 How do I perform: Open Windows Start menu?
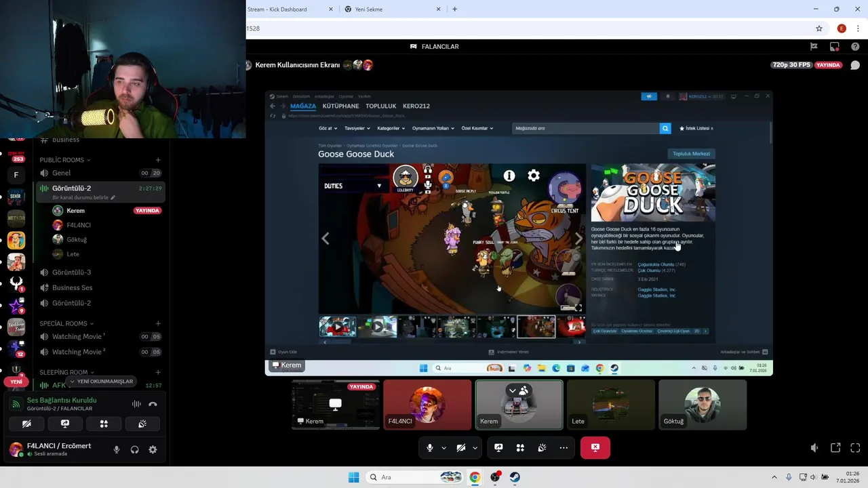pyautogui.click(x=353, y=477)
